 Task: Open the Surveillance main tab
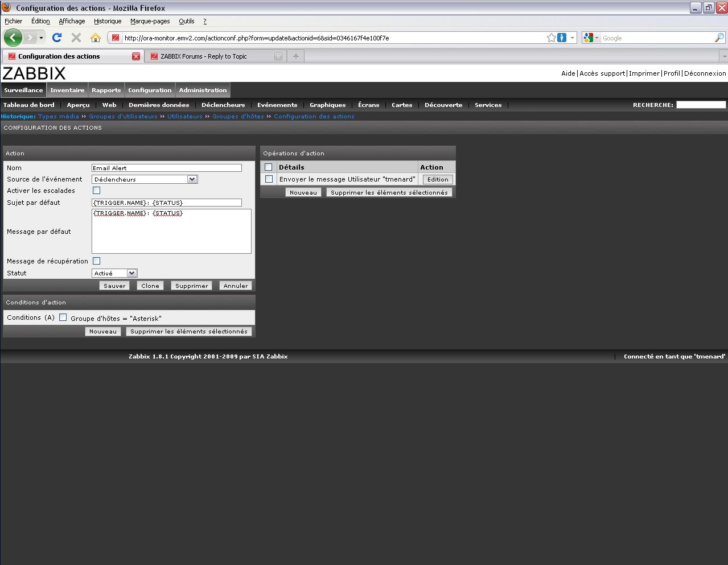[x=23, y=90]
